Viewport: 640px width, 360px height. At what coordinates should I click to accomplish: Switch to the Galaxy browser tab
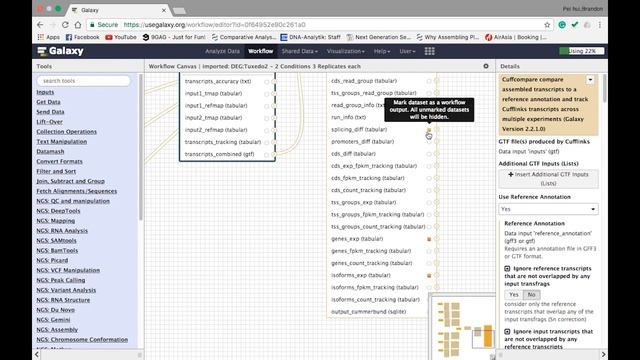(x=118, y=10)
